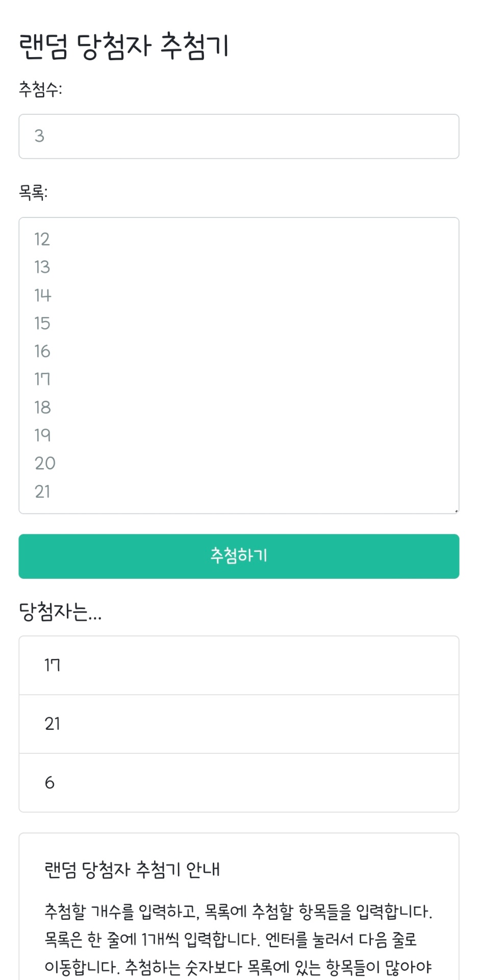Place cursor on line 20 in list

tap(45, 463)
